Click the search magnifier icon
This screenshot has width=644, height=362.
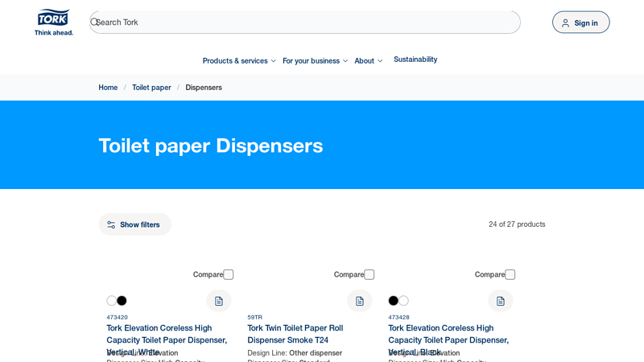(94, 23)
